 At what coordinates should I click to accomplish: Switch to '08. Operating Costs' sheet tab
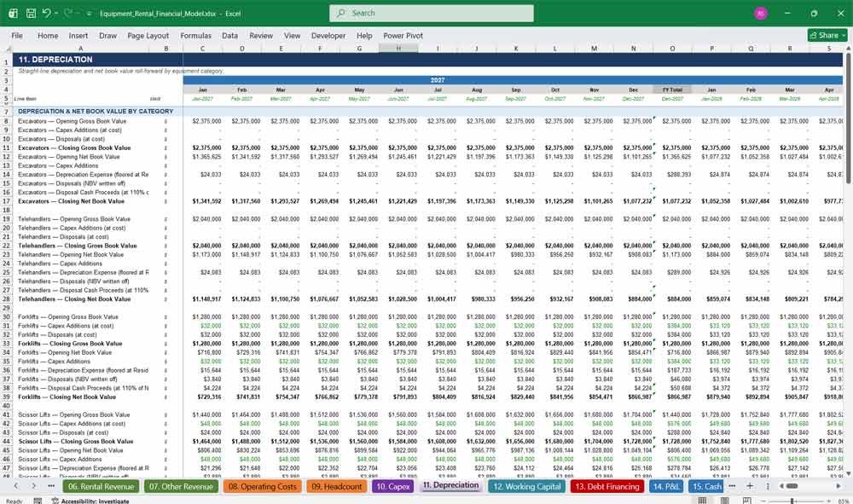pos(262,487)
